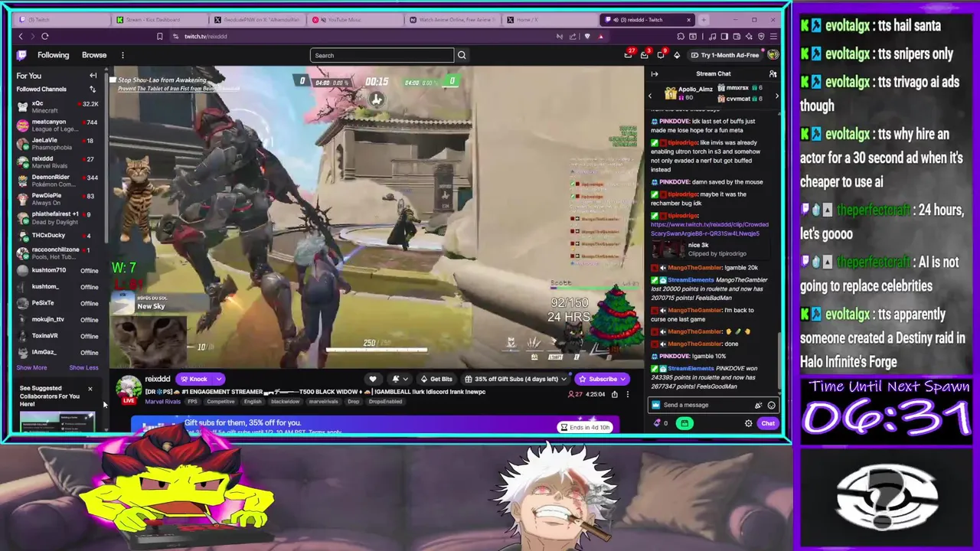The image size is (980, 551).
Task: Open the emote picker smiley icon
Action: coord(771,405)
